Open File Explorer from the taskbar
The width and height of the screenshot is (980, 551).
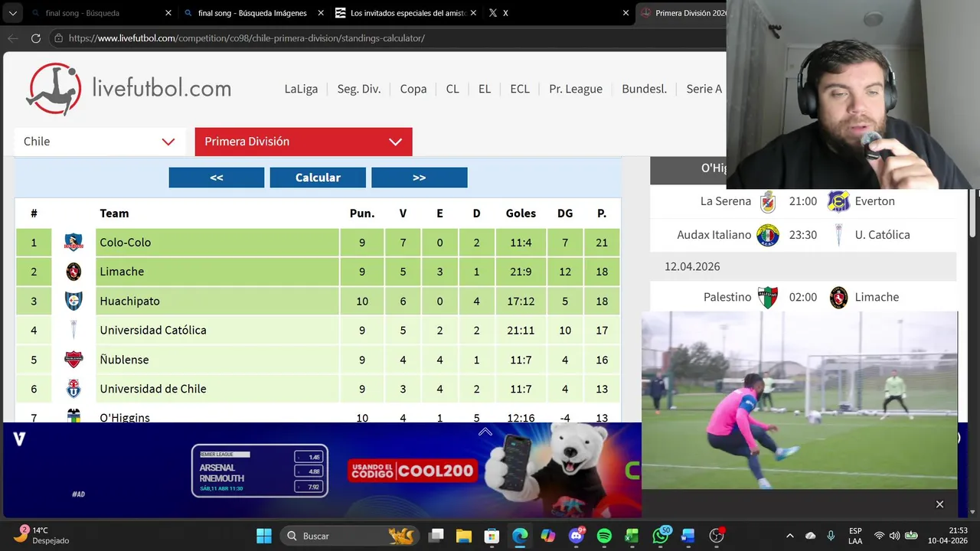tap(464, 536)
